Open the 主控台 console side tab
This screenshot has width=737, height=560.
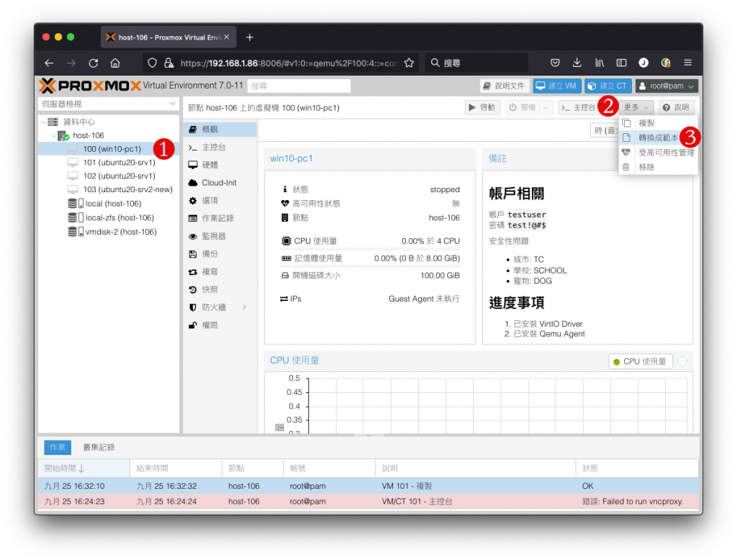[x=220, y=147]
